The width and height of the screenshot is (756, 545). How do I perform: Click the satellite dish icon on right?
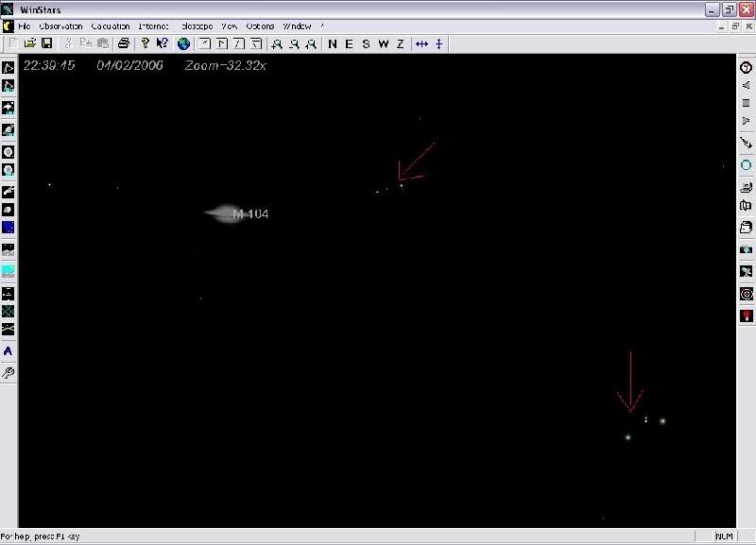[747, 271]
